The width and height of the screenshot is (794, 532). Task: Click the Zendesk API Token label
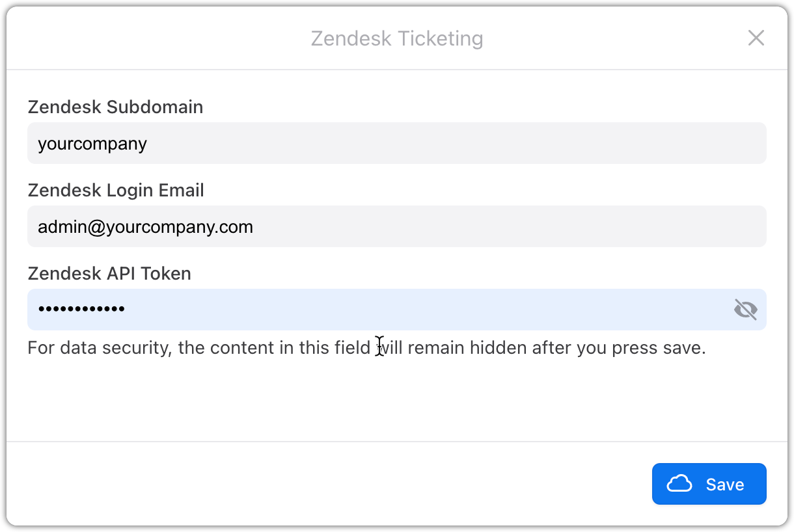tap(109, 273)
